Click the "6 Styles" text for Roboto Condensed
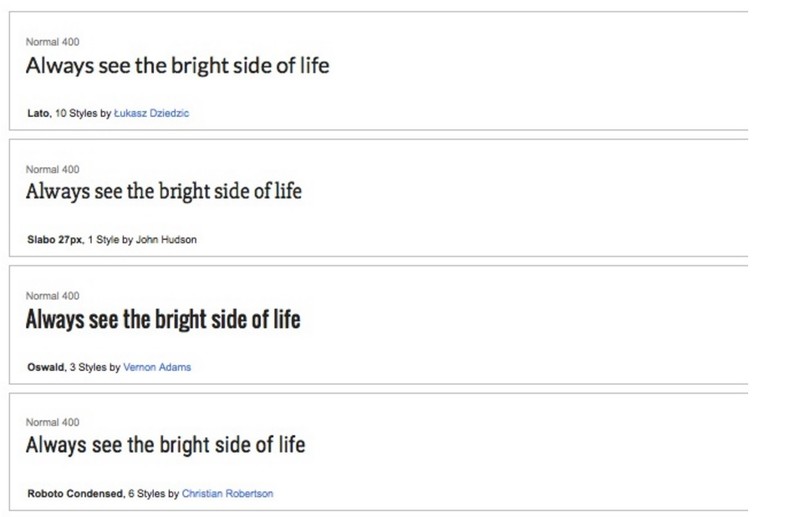Viewport: 800px width, 517px height. pyautogui.click(x=147, y=494)
